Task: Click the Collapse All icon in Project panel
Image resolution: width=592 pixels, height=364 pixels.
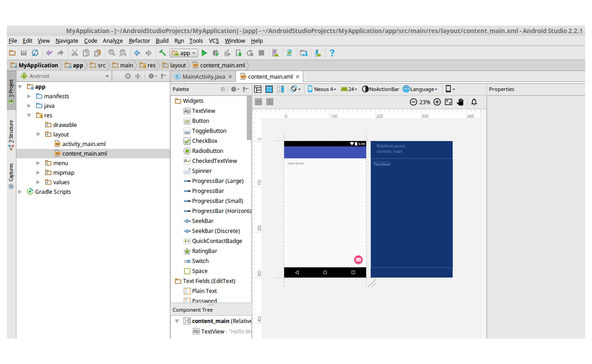Action: pos(138,76)
